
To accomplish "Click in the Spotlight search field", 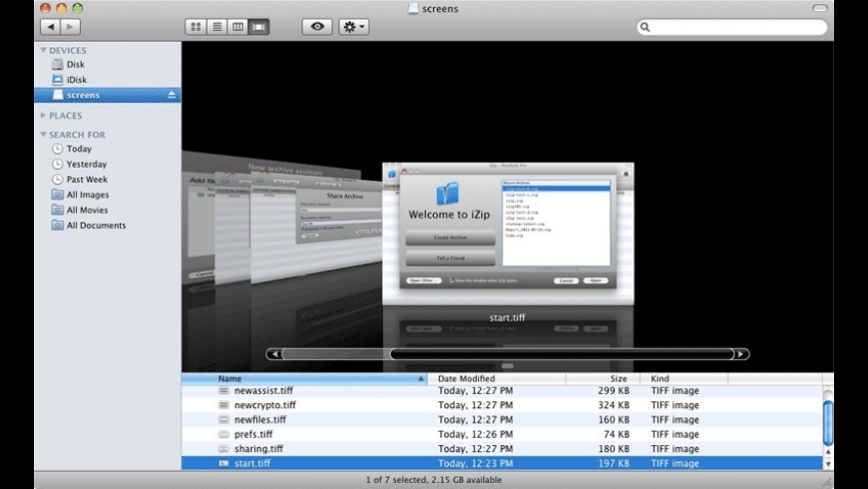I will pos(733,28).
